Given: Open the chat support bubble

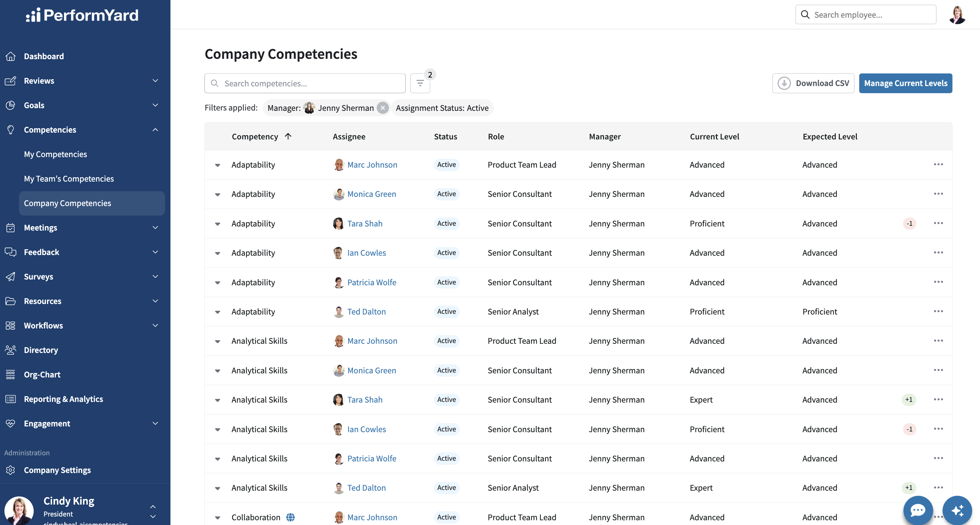Looking at the screenshot, I should [x=918, y=510].
